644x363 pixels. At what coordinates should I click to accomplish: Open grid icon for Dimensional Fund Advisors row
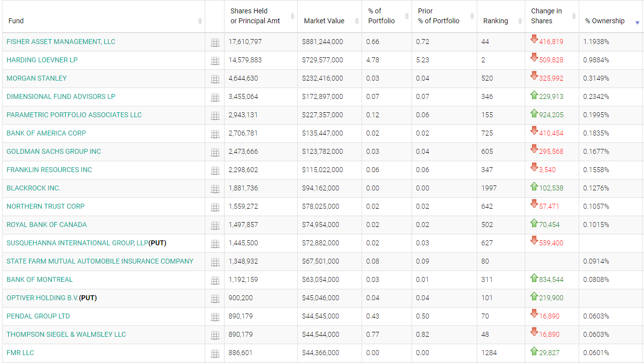click(215, 97)
